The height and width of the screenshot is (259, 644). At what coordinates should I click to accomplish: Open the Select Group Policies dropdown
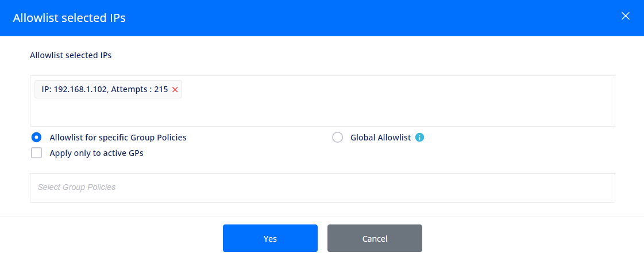322,188
